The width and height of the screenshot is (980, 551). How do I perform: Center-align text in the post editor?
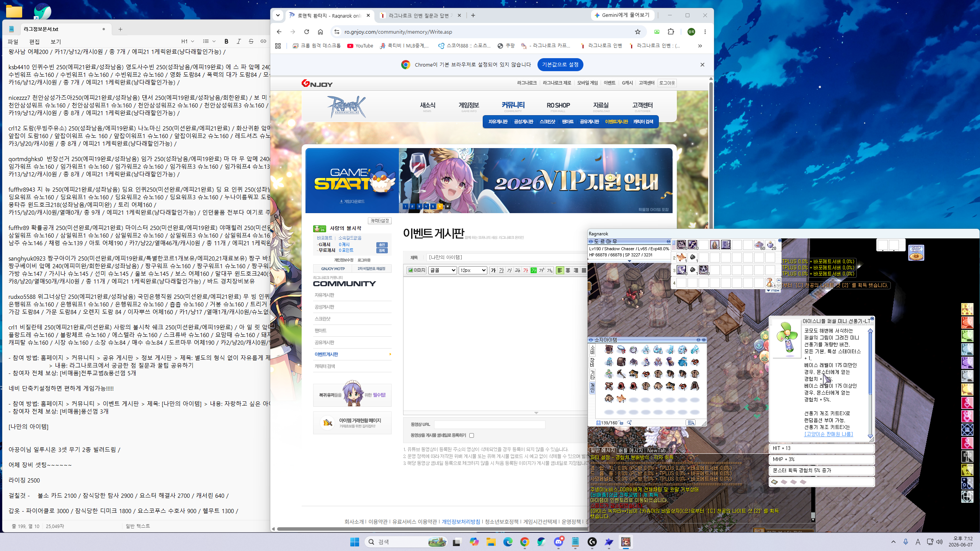coord(568,271)
